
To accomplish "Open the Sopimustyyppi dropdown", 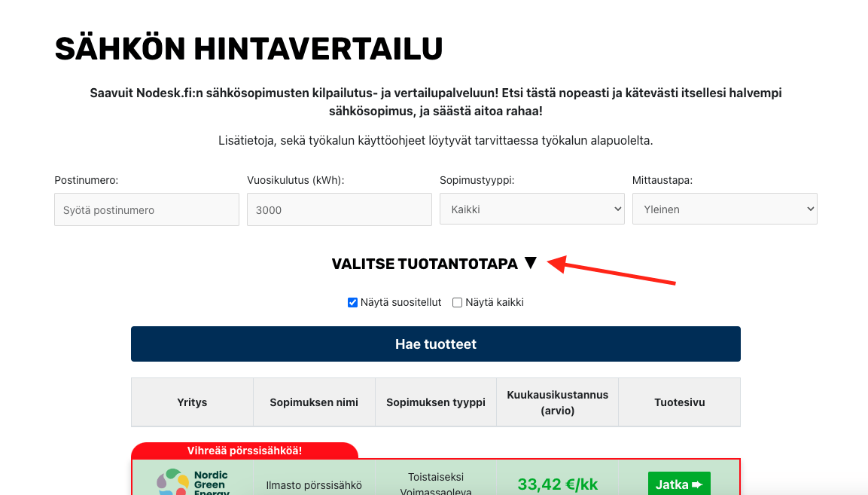I will 531,209.
